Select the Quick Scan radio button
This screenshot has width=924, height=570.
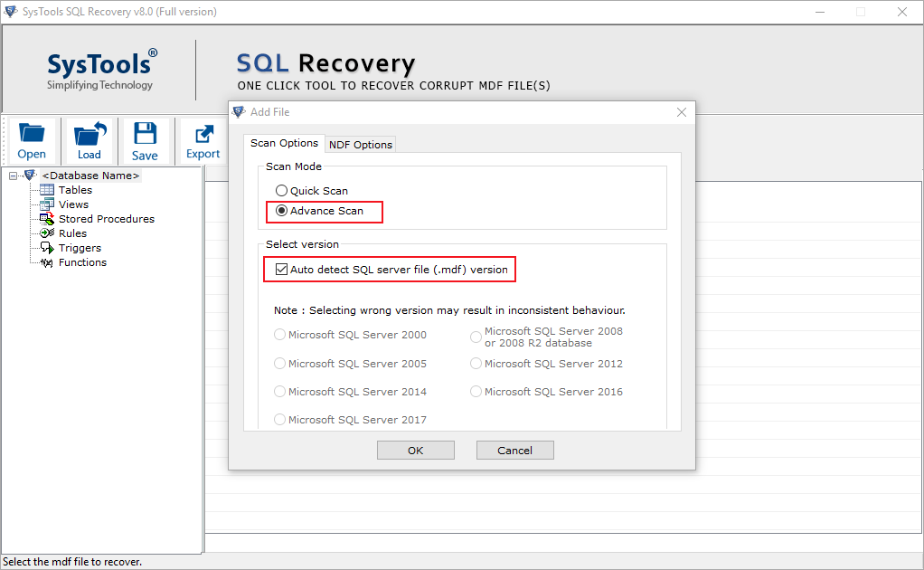pyautogui.click(x=282, y=190)
